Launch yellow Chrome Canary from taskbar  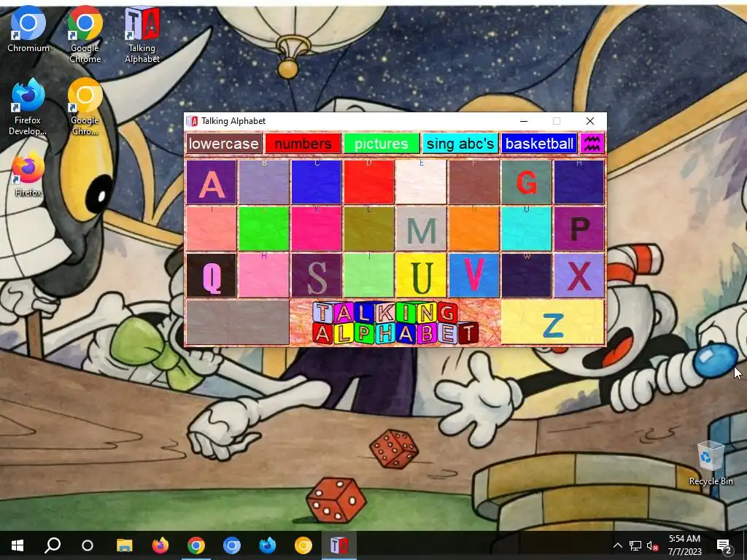click(303, 545)
